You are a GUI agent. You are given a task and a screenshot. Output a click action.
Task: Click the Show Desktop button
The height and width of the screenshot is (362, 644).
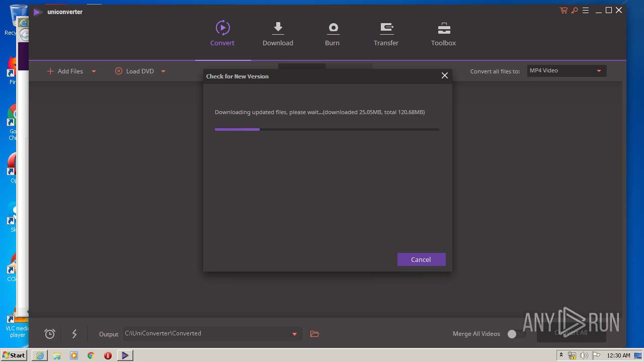coord(639,355)
